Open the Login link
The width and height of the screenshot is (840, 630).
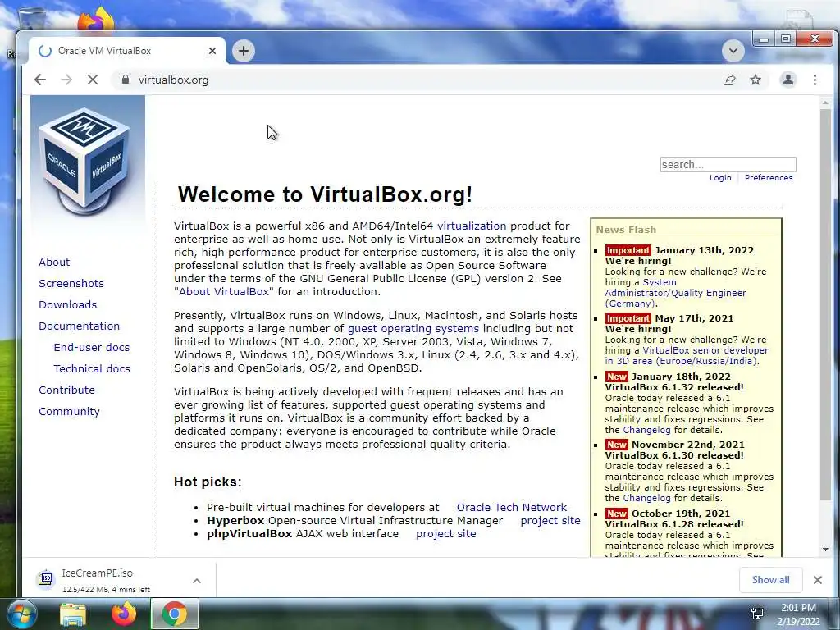(x=720, y=178)
